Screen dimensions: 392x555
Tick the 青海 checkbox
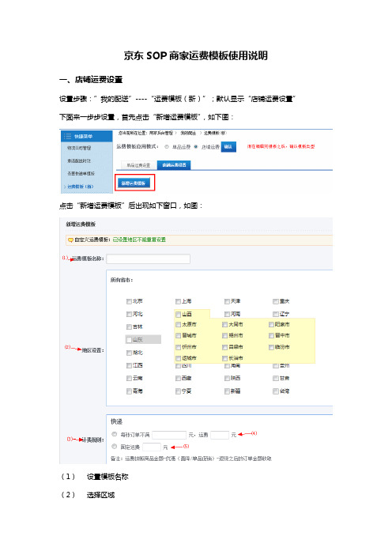coord(129,391)
